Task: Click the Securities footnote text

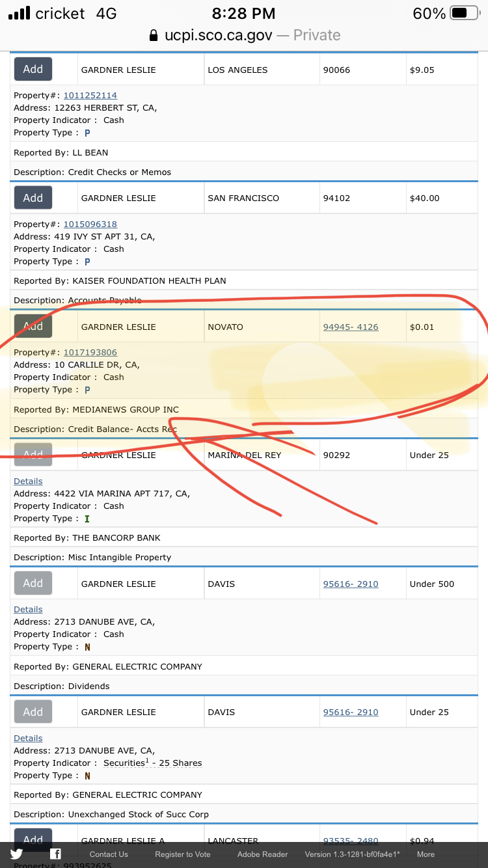Action: (x=153, y=763)
